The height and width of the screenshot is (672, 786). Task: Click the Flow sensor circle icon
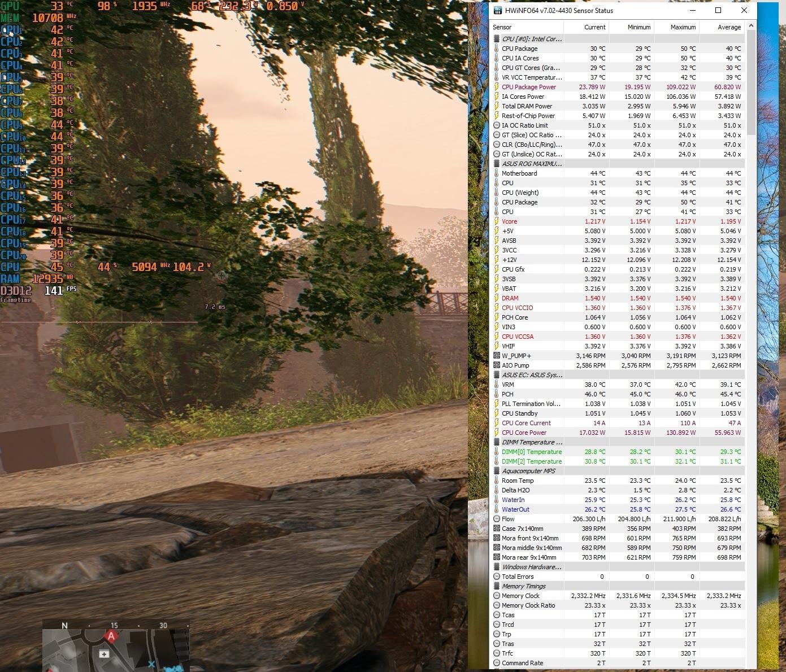497,519
